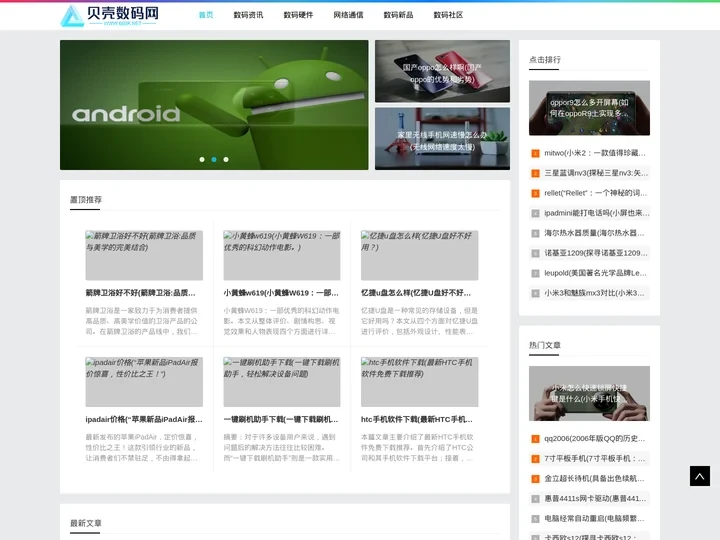
Task: Open the 家里无线手机网速慢怎么办 image card
Action: point(442,139)
